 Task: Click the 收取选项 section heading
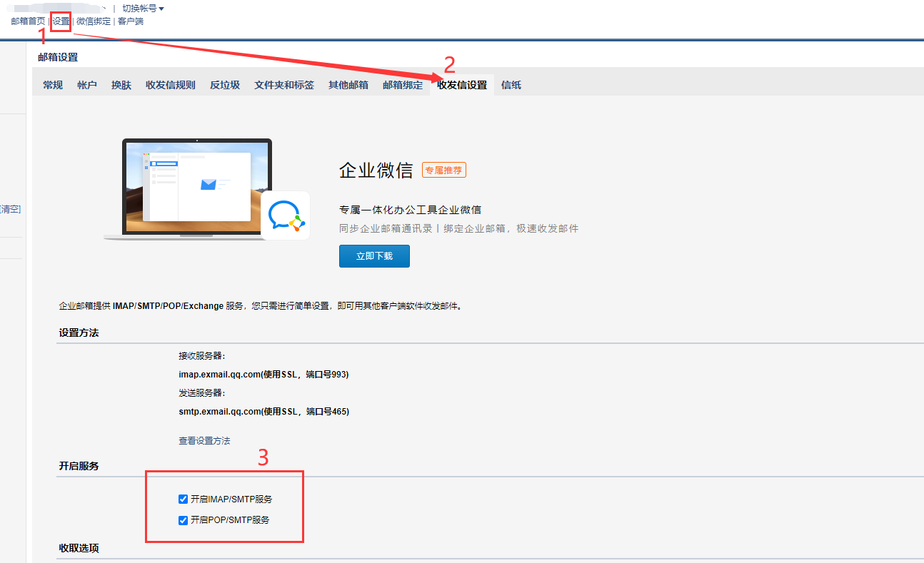click(x=79, y=548)
